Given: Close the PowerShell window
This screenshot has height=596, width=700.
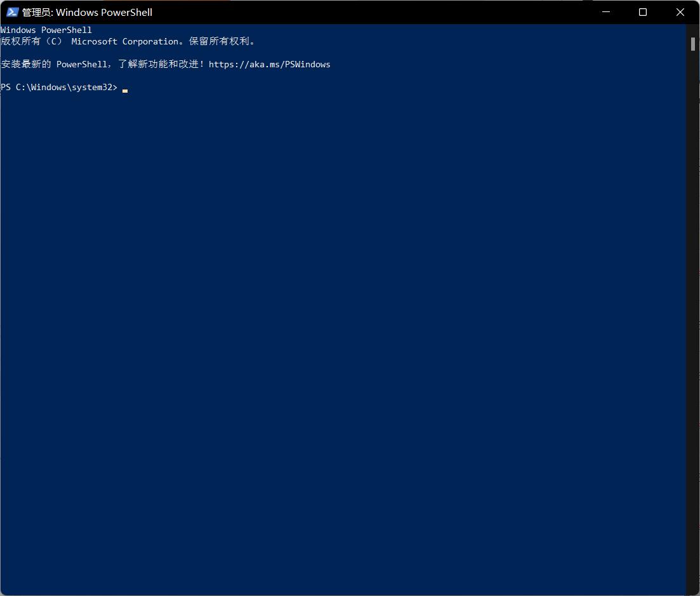Looking at the screenshot, I should click(x=680, y=12).
